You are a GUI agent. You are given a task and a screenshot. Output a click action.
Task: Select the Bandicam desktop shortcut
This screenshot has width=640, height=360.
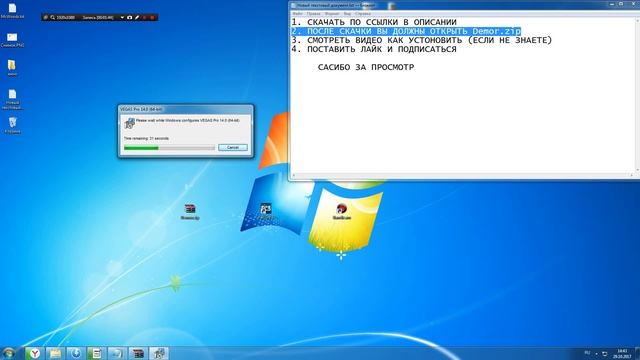342,211
